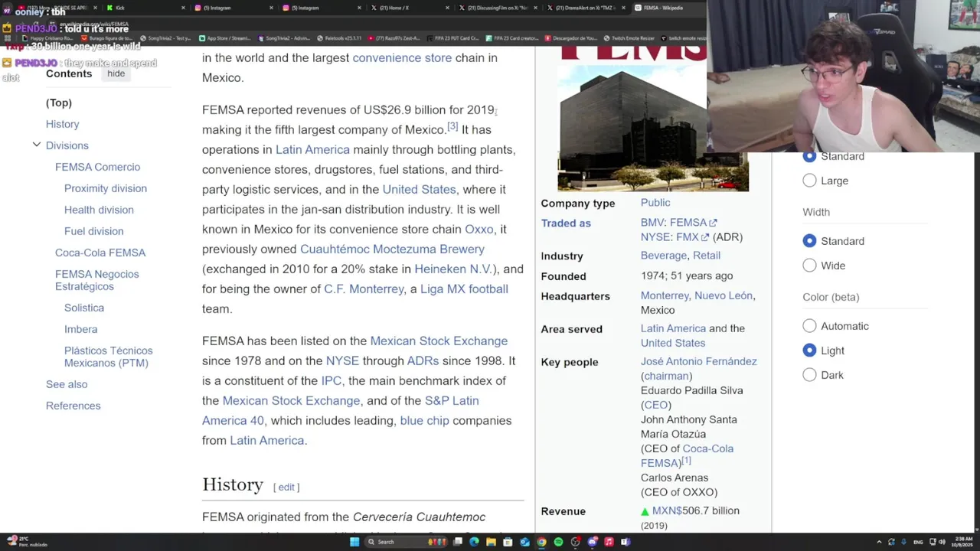The height and width of the screenshot is (551, 980).
Task: Open the José Antonio Fernández link
Action: pos(698,361)
